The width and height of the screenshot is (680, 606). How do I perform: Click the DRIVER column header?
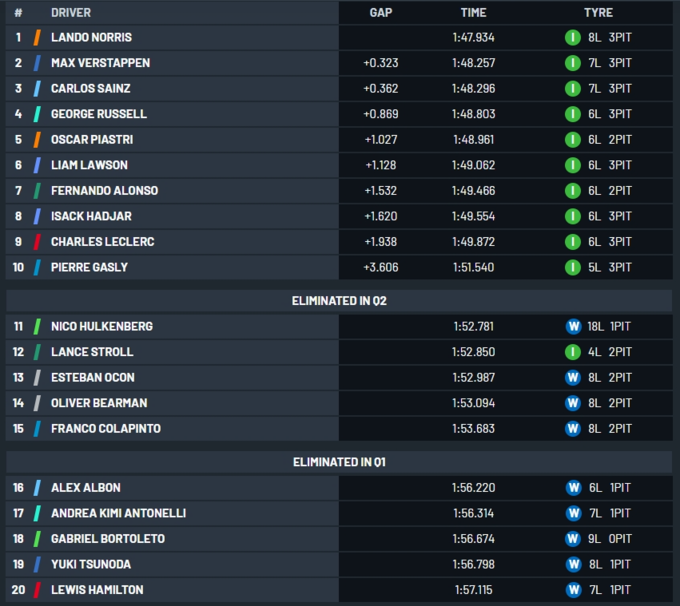pos(71,13)
